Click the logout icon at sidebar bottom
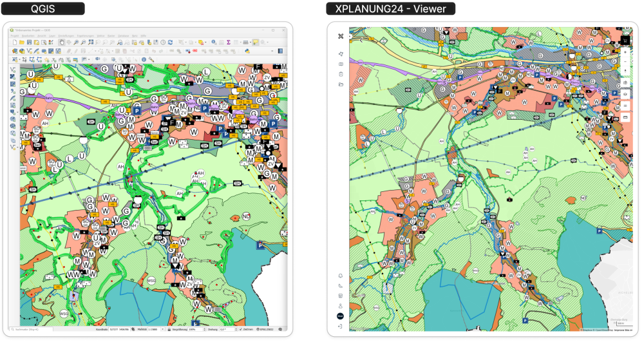The height and width of the screenshot is (342, 644). coord(341,327)
